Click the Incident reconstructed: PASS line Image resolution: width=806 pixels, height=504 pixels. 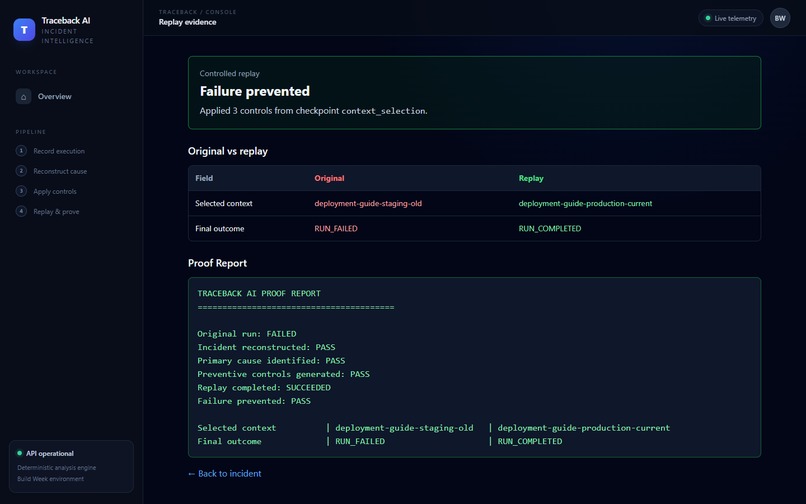pyautogui.click(x=266, y=347)
